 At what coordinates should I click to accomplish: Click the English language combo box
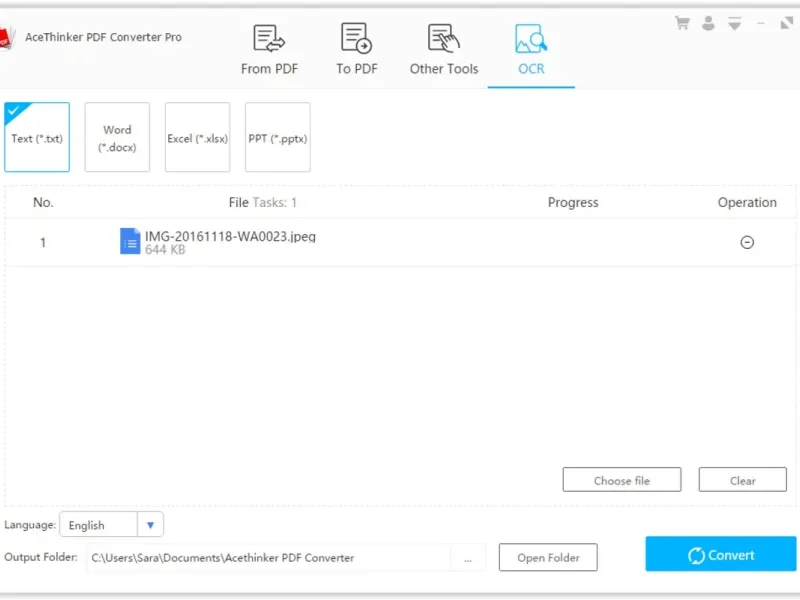(111, 524)
